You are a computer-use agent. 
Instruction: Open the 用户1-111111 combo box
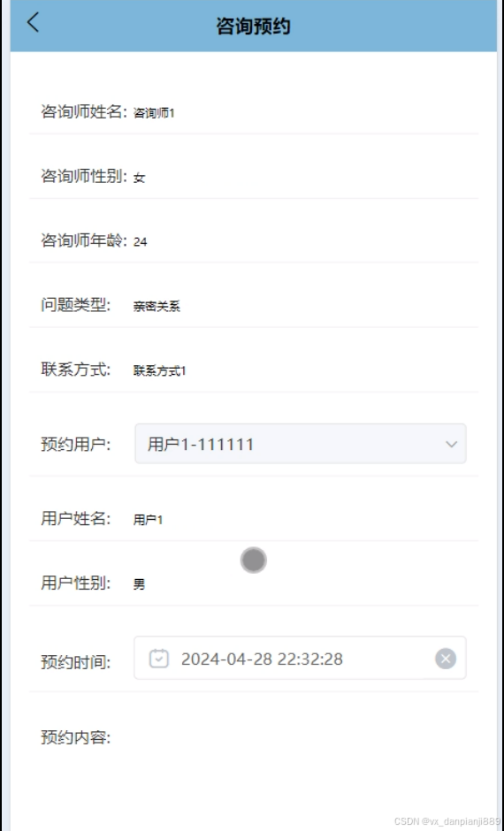[301, 444]
